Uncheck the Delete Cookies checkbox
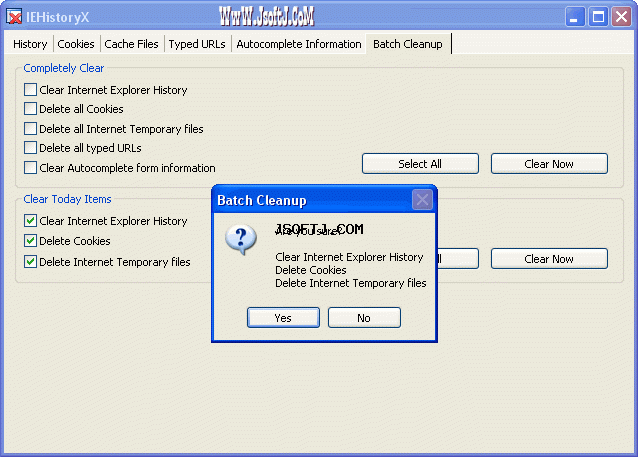Screen dimensions: 638x457 [x=30, y=241]
